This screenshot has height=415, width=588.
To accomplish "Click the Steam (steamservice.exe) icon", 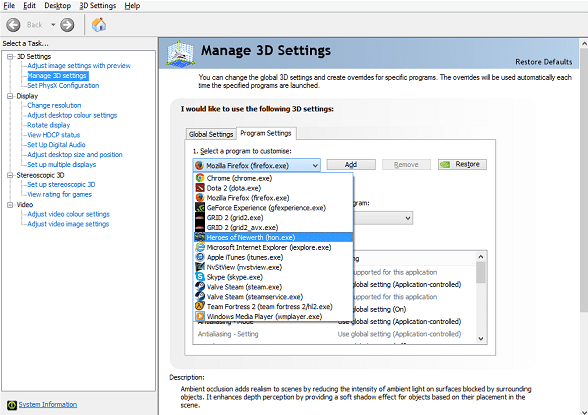I will coord(200,297).
